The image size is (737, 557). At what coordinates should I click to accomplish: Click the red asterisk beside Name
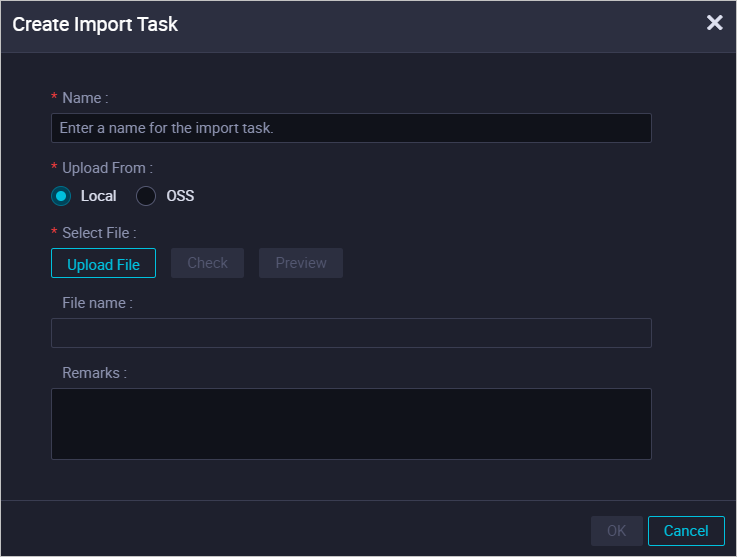tap(54, 97)
